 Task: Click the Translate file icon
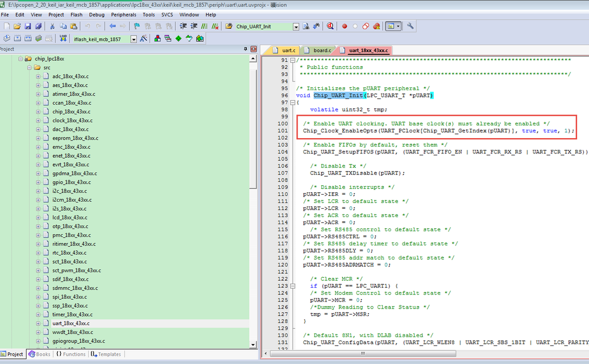click(x=6, y=39)
